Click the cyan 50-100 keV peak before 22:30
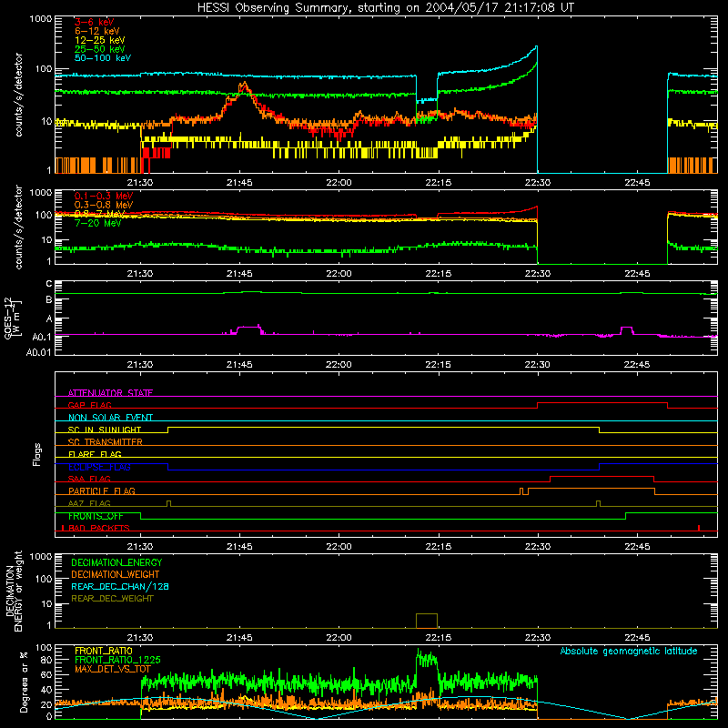Screen dimensions: 728x728 click(x=536, y=47)
